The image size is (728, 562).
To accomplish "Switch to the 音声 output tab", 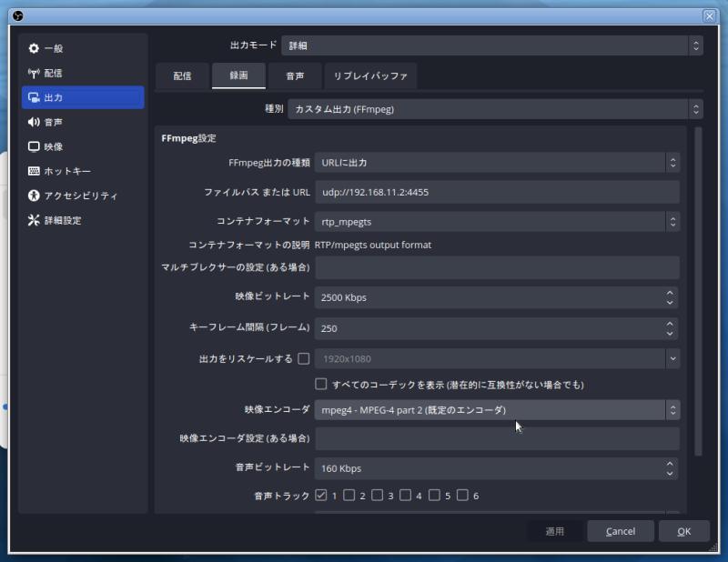I will (x=294, y=76).
